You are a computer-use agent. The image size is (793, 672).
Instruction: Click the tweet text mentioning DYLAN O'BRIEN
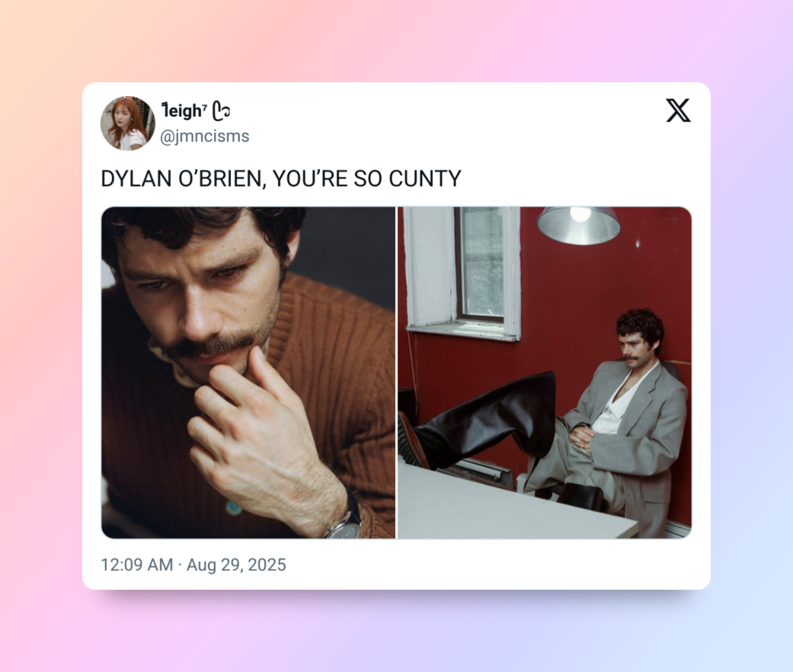280,178
